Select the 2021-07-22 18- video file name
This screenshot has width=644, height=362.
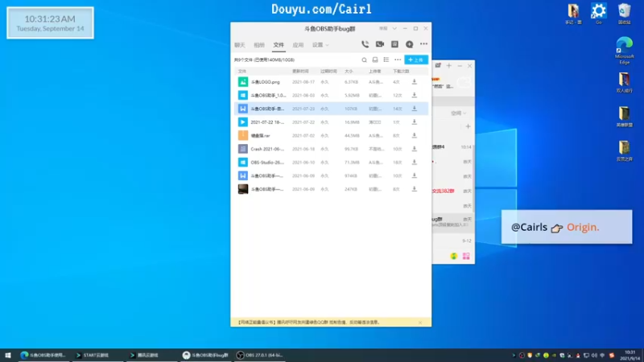pyautogui.click(x=267, y=122)
